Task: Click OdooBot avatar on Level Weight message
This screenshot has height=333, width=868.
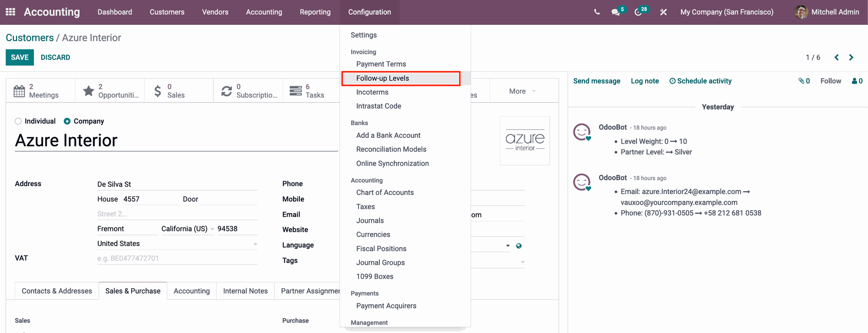Action: [x=582, y=132]
